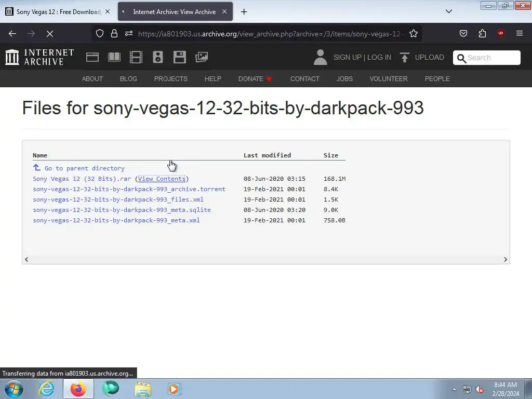Screen dimensions: 532x399
Task: Click the LOG IN link
Action: (x=379, y=57)
